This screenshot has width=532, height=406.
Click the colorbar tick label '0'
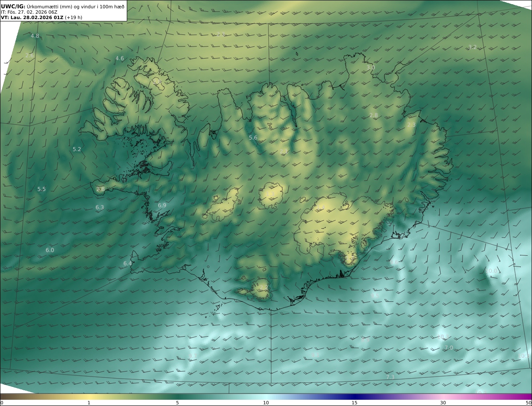pyautogui.click(x=2, y=403)
